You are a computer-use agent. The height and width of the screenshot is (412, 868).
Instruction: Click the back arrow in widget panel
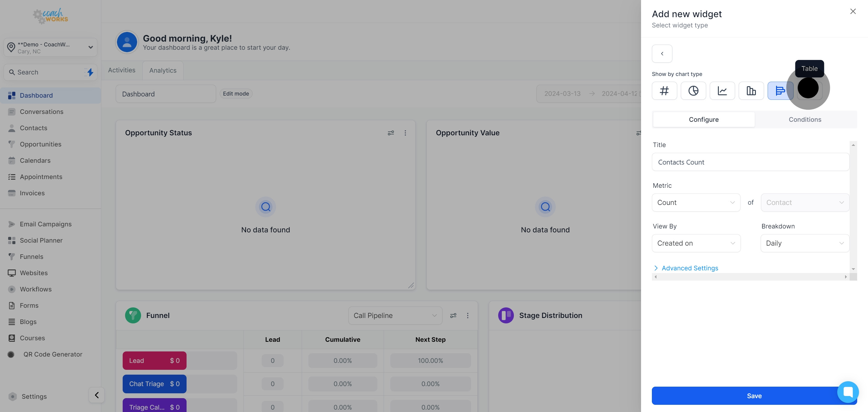[x=662, y=54]
